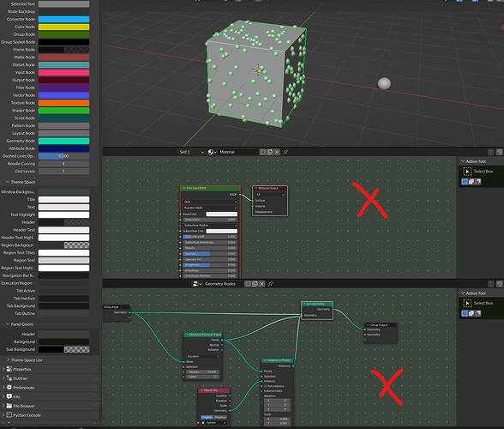The height and width of the screenshot is (429, 504).
Task: Unlink Geometry Nodes tree with X icon
Action: [x=262, y=284]
